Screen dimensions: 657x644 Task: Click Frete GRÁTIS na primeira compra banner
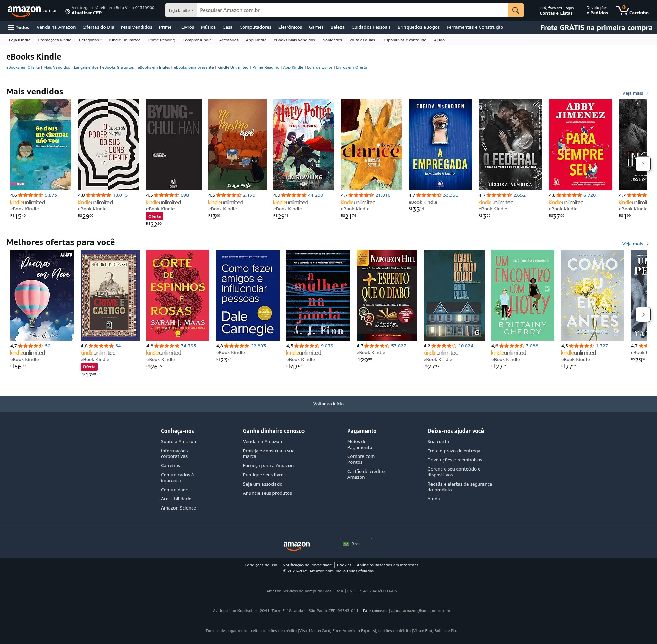click(596, 28)
